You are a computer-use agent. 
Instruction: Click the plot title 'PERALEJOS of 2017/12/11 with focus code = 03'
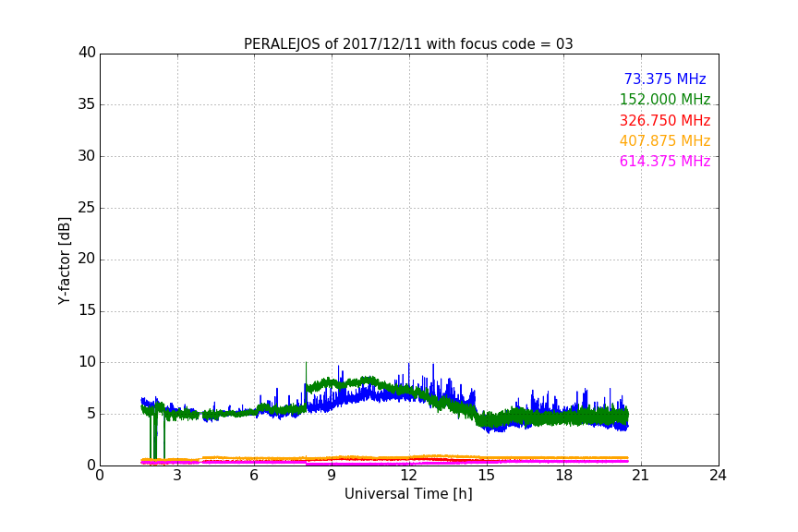coord(408,44)
